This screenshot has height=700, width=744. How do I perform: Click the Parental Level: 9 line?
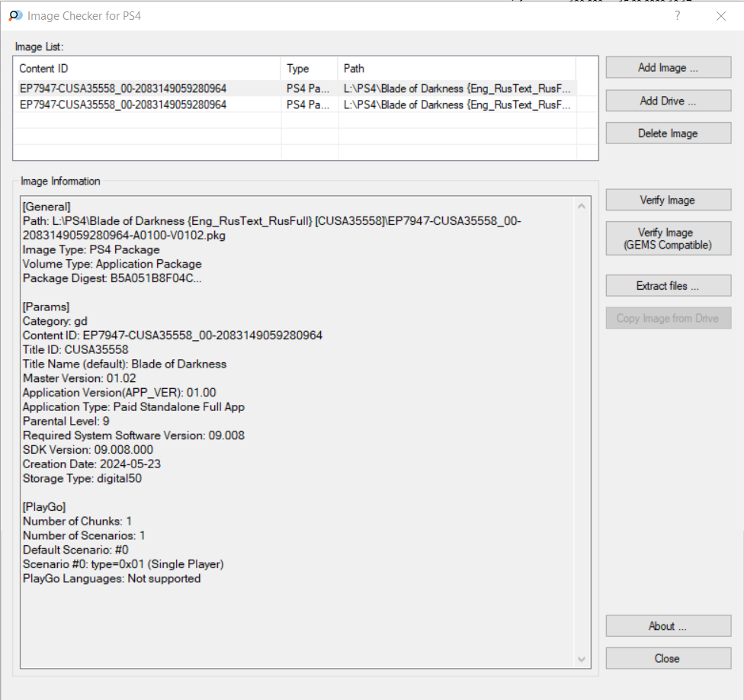point(66,421)
